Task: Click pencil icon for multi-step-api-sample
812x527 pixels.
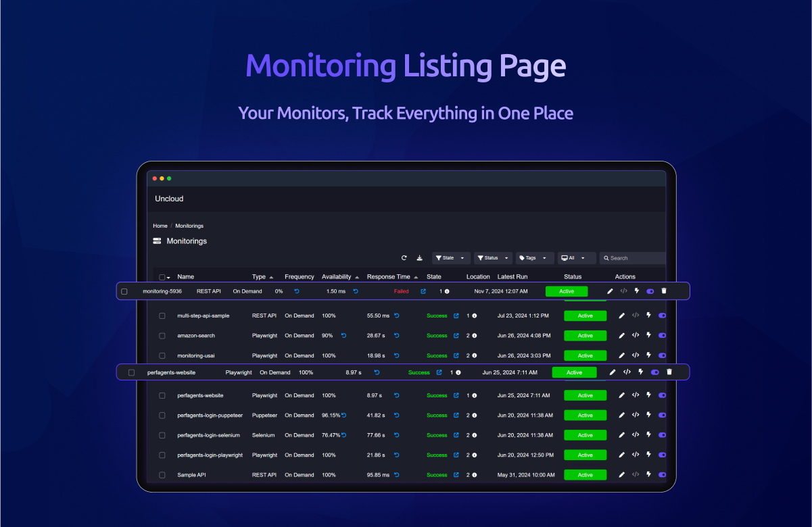Action: pyautogui.click(x=622, y=316)
